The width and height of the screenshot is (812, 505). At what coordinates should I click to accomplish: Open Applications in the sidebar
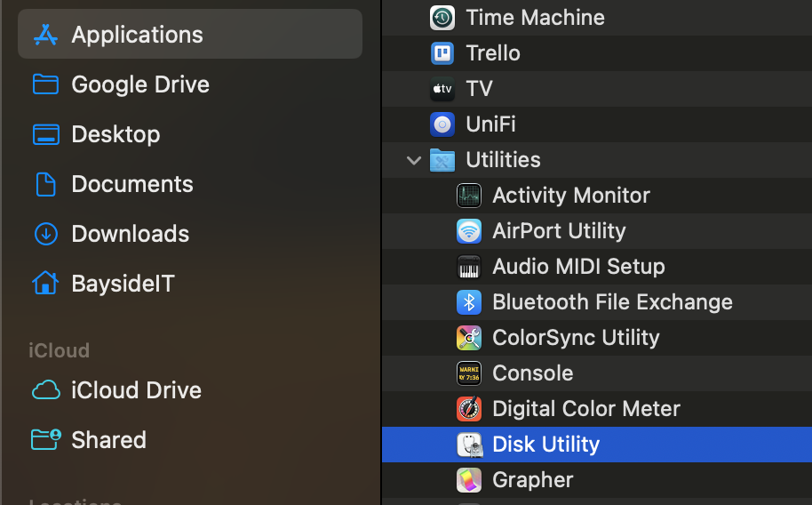[137, 35]
